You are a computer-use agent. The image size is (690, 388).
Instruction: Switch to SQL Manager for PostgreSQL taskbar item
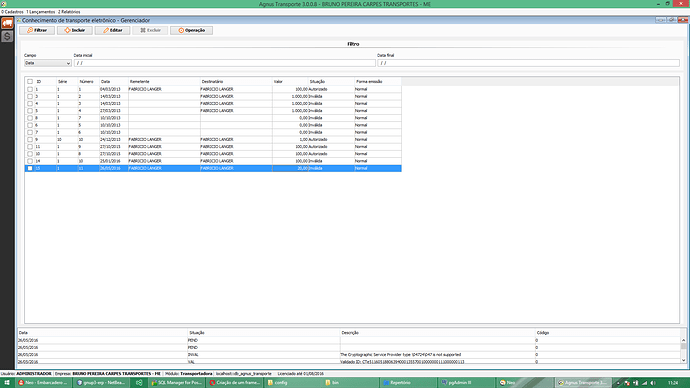click(x=176, y=383)
